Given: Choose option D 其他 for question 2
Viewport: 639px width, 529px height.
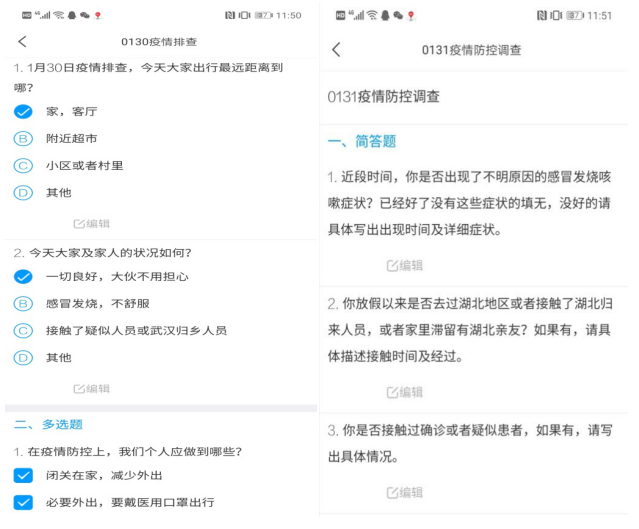Looking at the screenshot, I should pyautogui.click(x=23, y=357).
